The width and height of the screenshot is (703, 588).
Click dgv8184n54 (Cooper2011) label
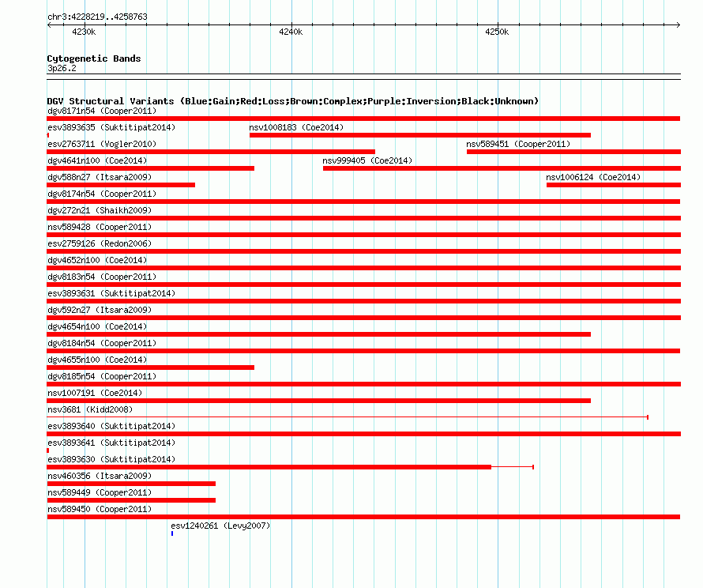click(102, 343)
